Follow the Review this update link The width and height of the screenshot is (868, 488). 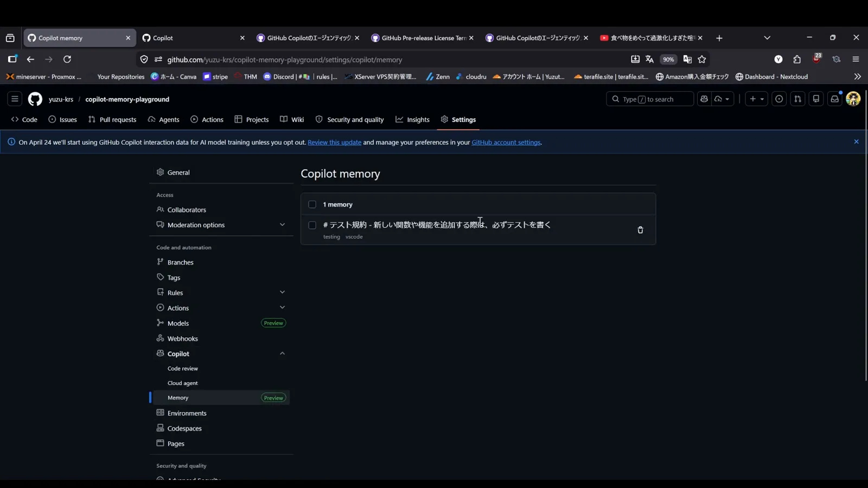click(334, 143)
